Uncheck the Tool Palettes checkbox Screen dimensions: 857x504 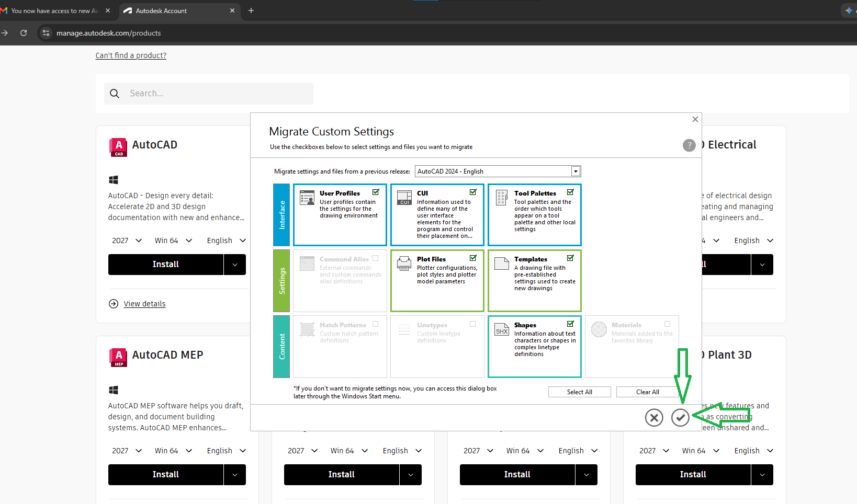tap(570, 192)
